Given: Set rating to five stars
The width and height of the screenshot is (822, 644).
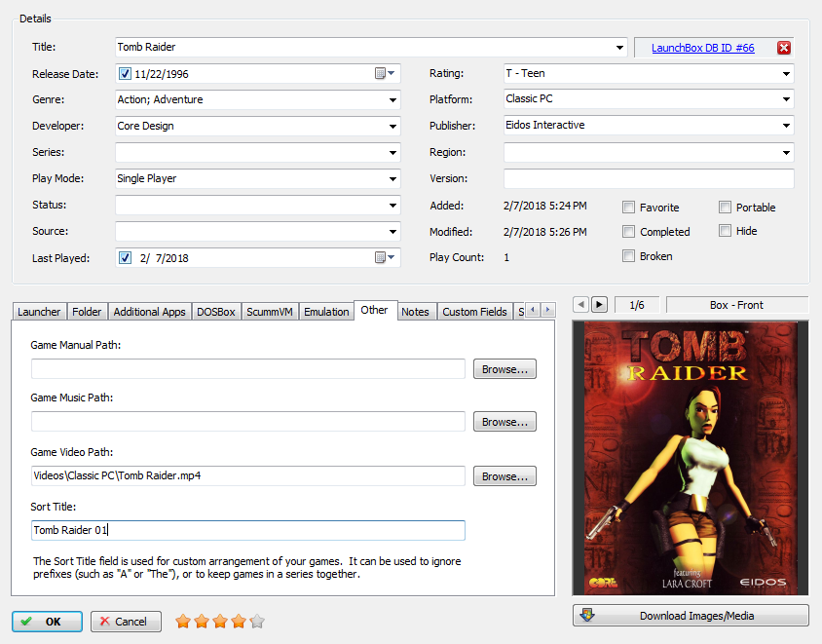Looking at the screenshot, I should tap(257, 622).
